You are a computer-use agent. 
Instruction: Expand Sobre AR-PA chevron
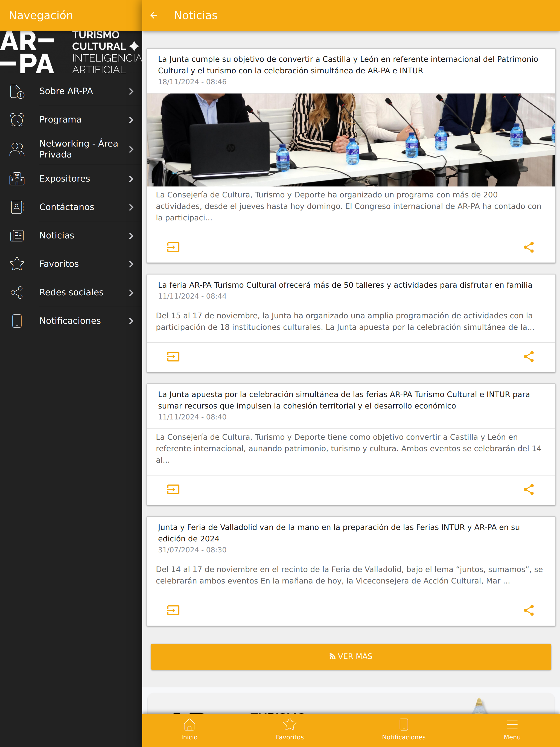point(131,91)
